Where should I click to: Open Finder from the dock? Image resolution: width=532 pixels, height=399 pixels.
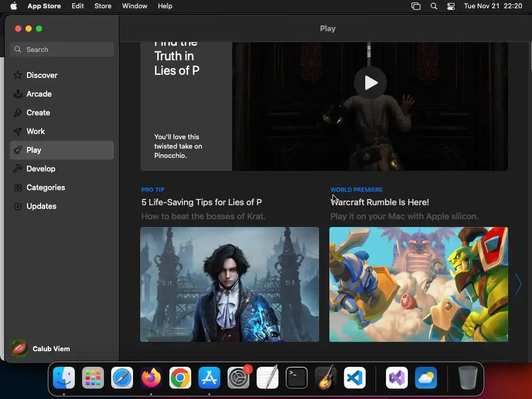pyautogui.click(x=64, y=378)
